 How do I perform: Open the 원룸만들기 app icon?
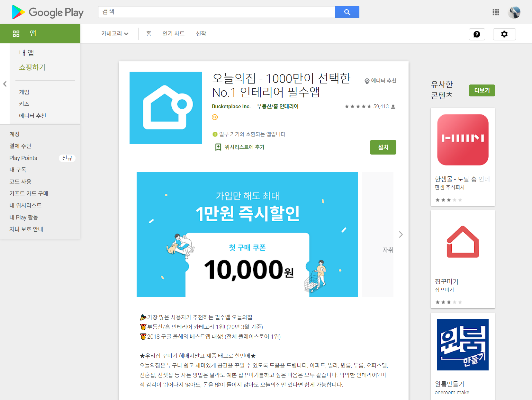point(463,345)
